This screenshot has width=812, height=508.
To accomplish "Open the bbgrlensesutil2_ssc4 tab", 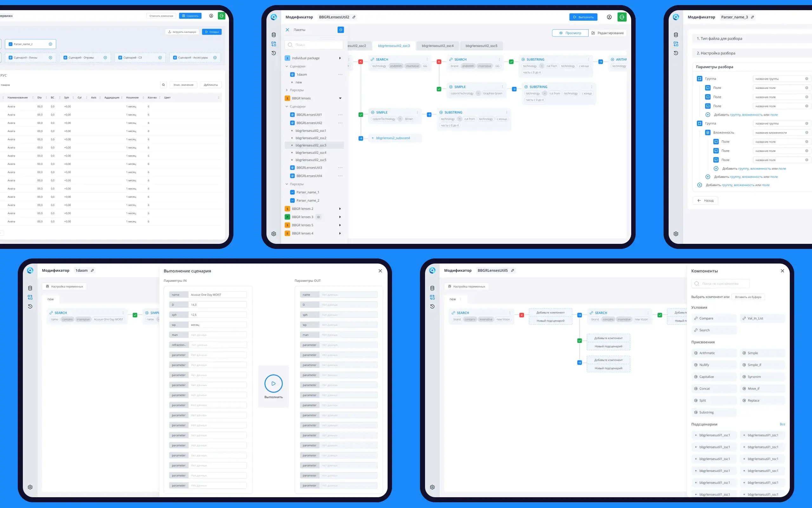I will (x=437, y=46).
